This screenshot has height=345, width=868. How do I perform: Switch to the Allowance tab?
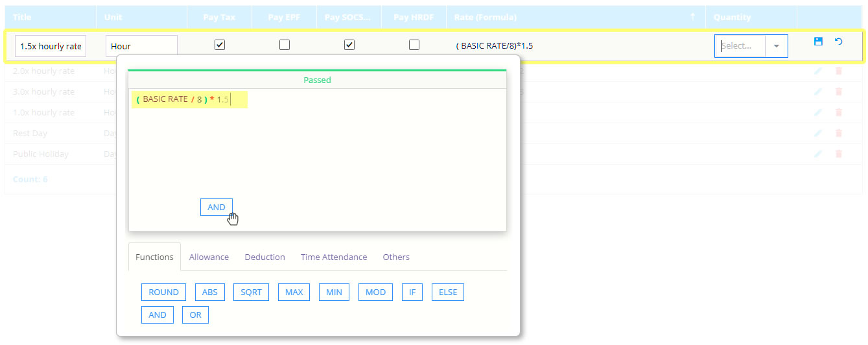tap(209, 257)
